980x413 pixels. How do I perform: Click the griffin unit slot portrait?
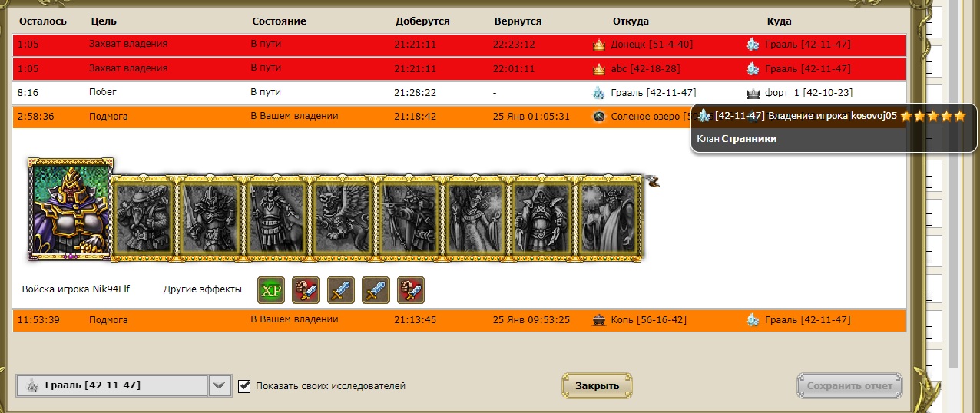point(343,217)
